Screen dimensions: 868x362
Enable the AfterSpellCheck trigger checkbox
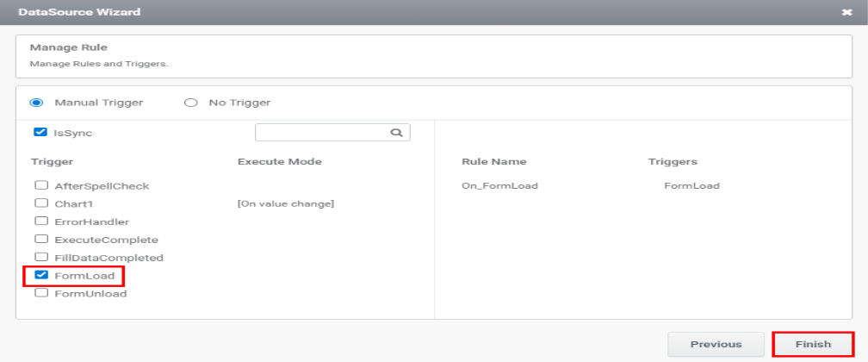(40, 185)
